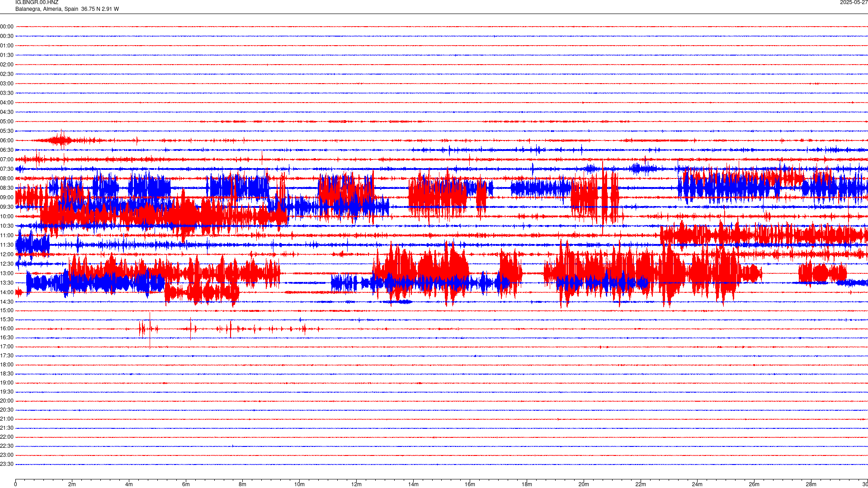Select the 03:30 trace time label
Image resolution: width=868 pixels, height=488 pixels.
pyautogui.click(x=7, y=93)
